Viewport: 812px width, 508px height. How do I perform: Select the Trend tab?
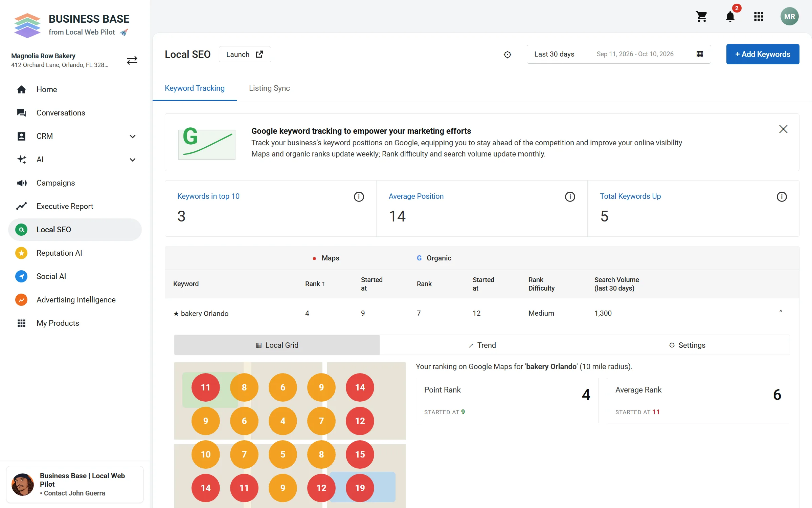tap(482, 345)
